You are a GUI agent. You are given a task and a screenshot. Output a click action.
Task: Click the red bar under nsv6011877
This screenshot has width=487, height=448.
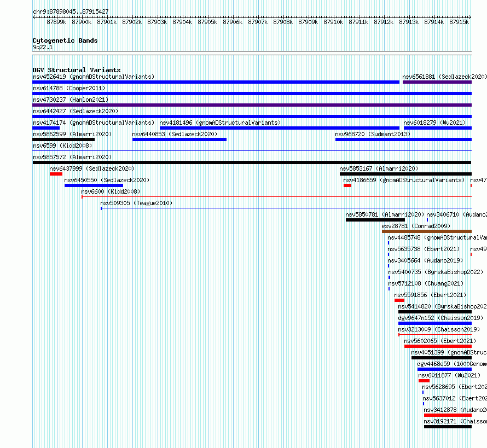[424, 381]
